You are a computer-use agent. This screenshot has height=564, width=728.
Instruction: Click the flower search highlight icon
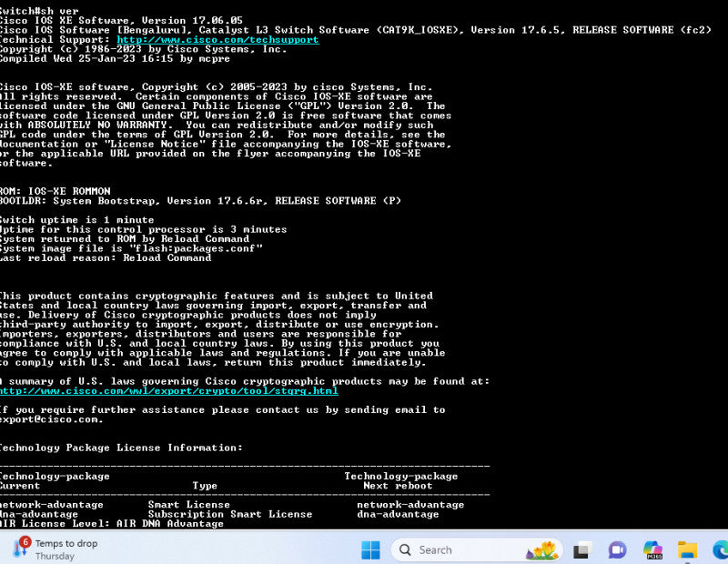pos(542,550)
